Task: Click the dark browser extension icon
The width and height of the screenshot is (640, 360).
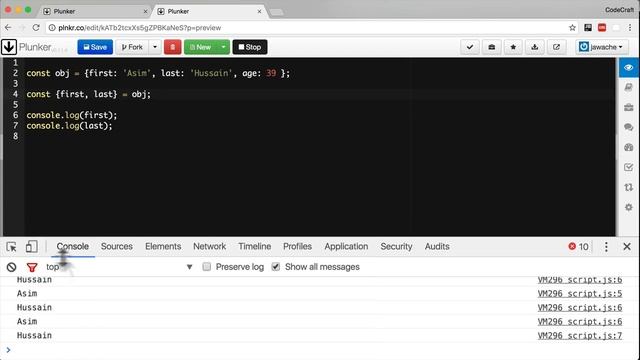Action: click(x=588, y=28)
